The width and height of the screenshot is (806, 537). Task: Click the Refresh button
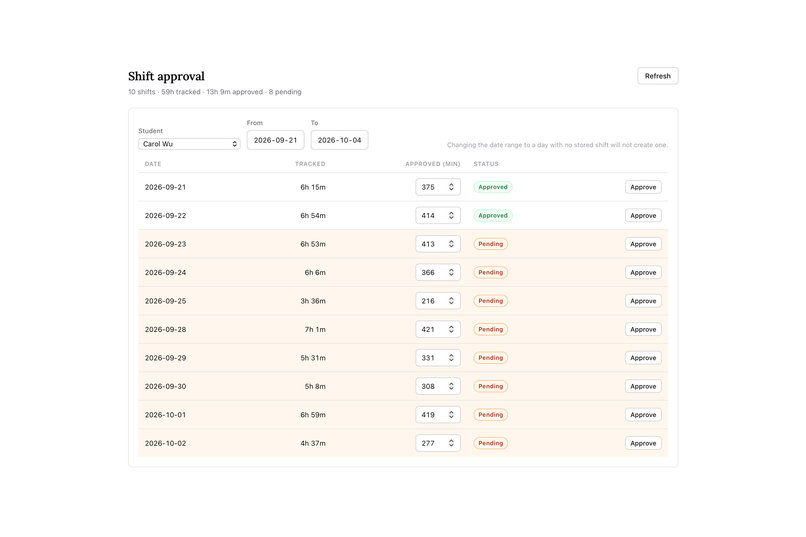[x=657, y=76]
